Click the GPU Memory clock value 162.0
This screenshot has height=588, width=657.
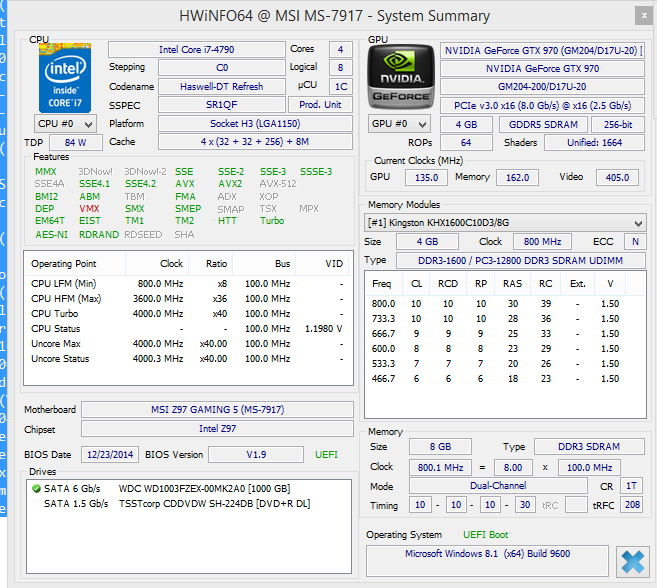pos(517,178)
